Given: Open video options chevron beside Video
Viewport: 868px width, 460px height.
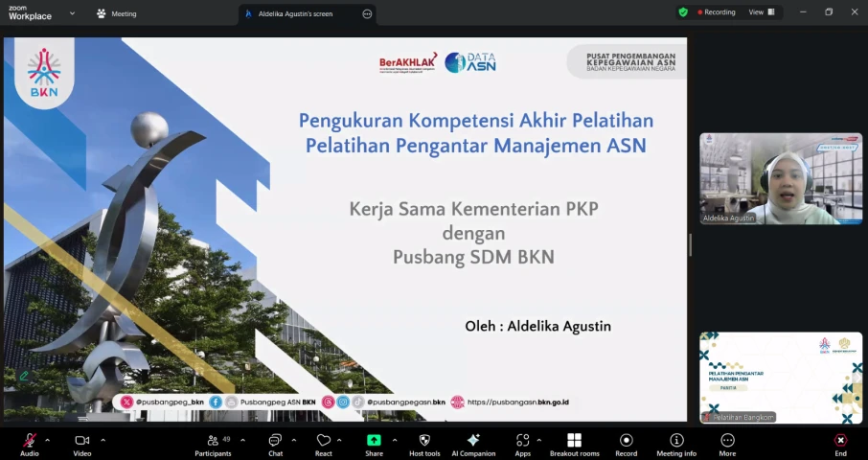Looking at the screenshot, I should point(103,441).
